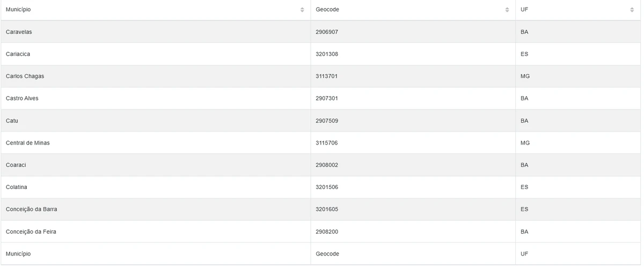Click the Geocode column sort arrows

pos(507,10)
